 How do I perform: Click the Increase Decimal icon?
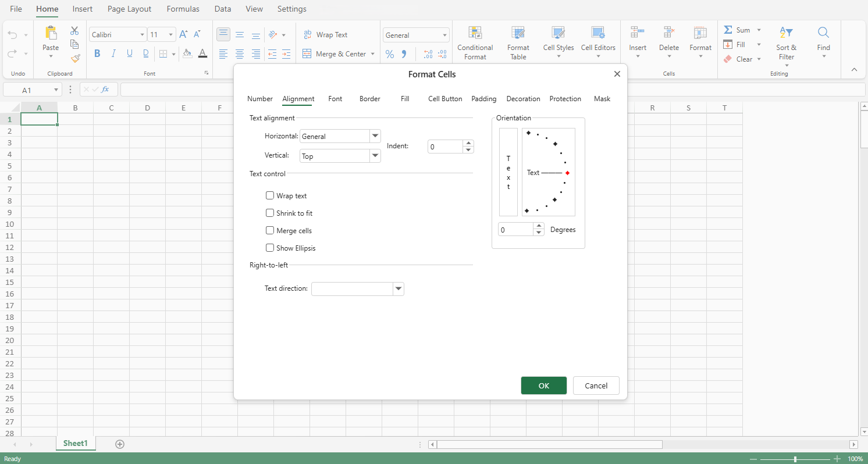pos(428,54)
